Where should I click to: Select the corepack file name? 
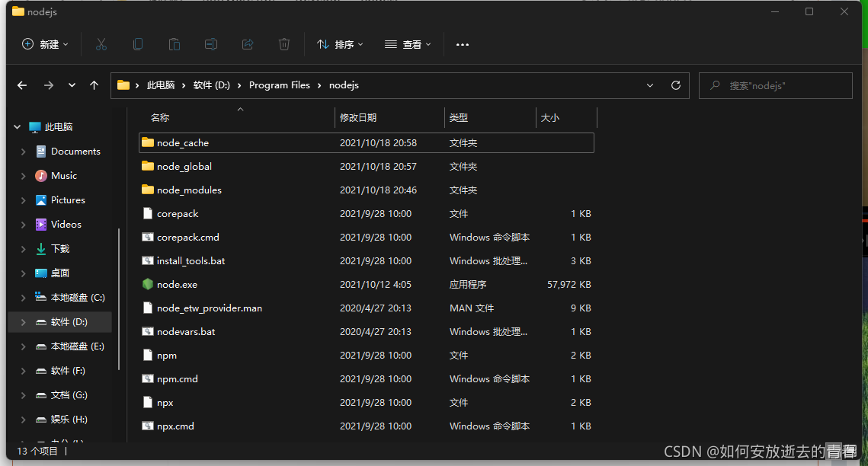(x=178, y=213)
